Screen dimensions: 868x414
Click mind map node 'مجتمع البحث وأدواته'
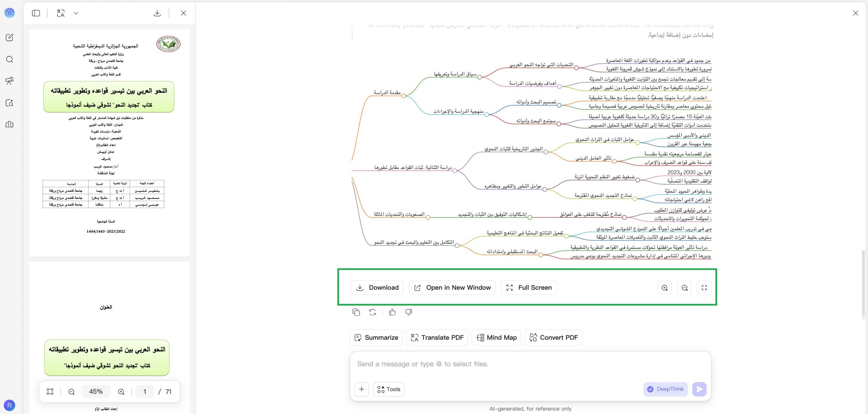click(x=536, y=121)
